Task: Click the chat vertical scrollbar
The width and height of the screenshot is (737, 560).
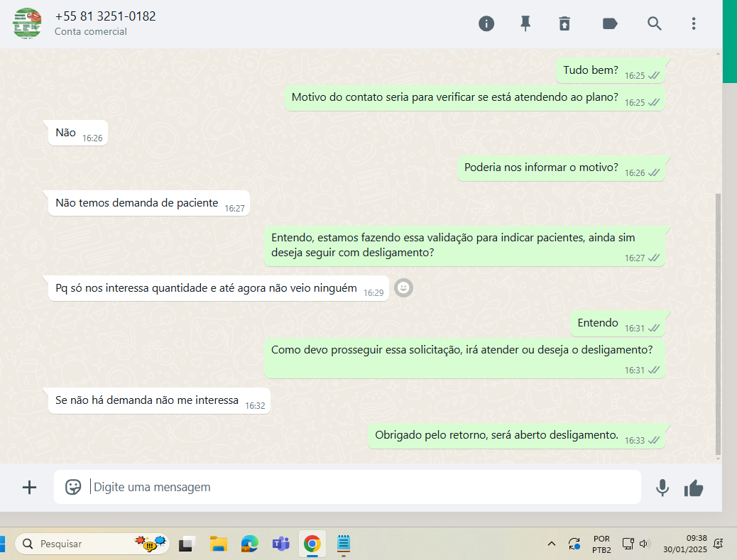Action: pyautogui.click(x=717, y=324)
